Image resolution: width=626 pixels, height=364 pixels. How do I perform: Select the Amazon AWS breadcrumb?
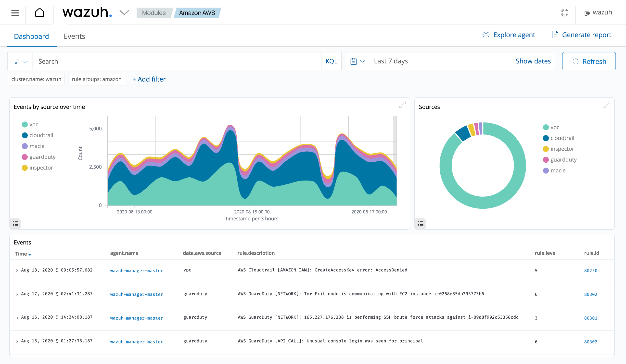coord(197,13)
